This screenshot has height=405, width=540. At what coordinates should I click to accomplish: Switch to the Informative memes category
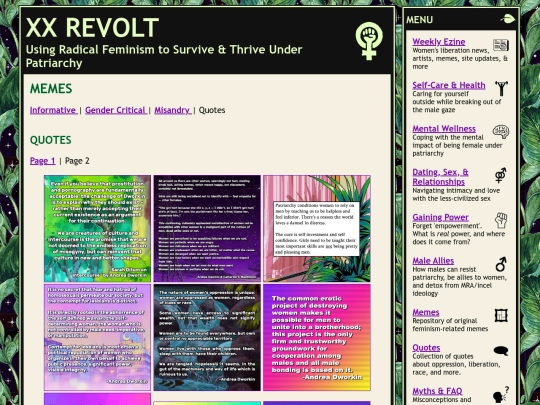pos(53,110)
